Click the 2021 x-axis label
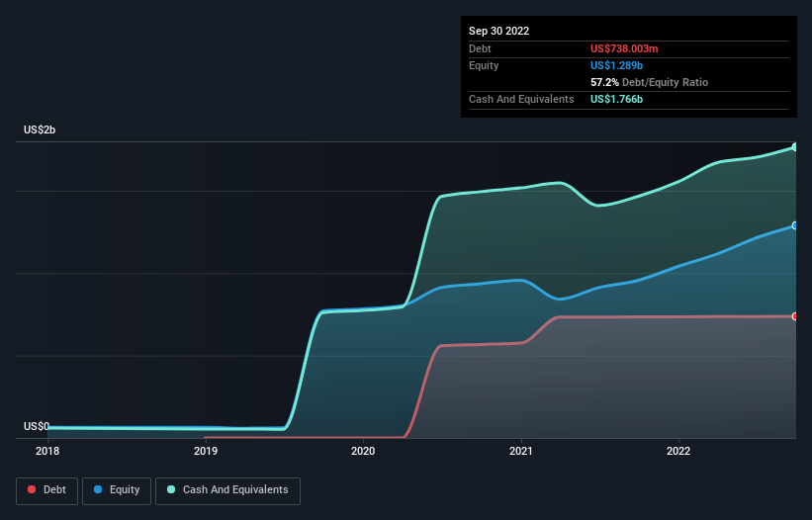 click(x=521, y=451)
